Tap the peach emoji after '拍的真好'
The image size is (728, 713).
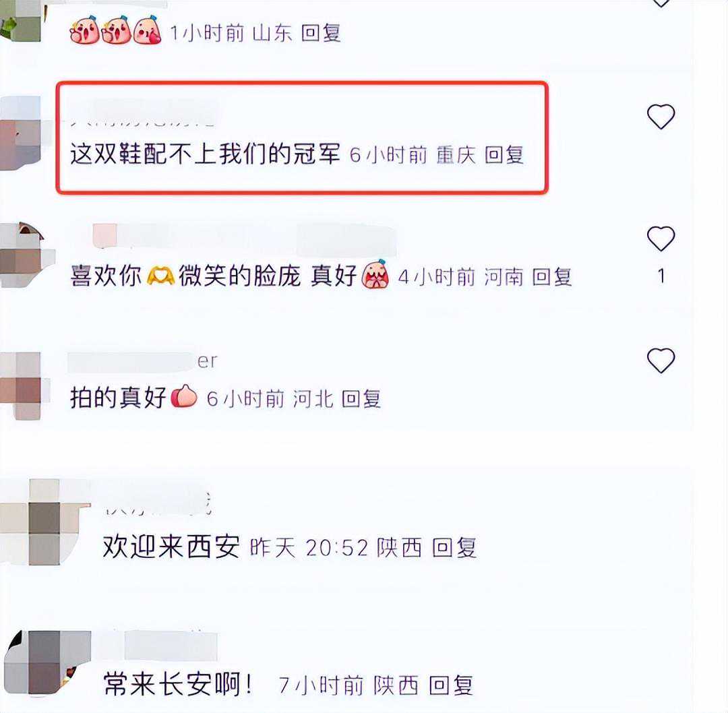click(184, 397)
